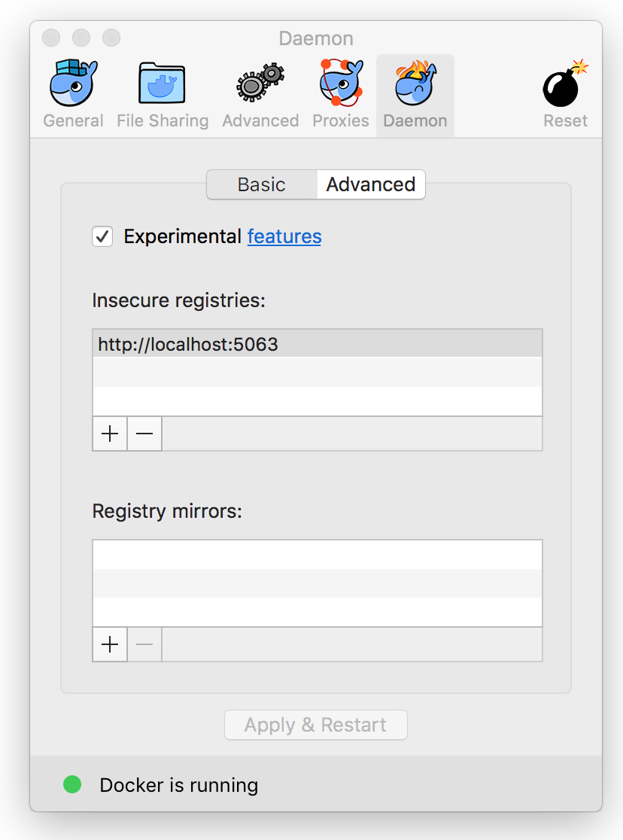
Task: Open the Proxies whale icon pane
Action: click(x=341, y=84)
